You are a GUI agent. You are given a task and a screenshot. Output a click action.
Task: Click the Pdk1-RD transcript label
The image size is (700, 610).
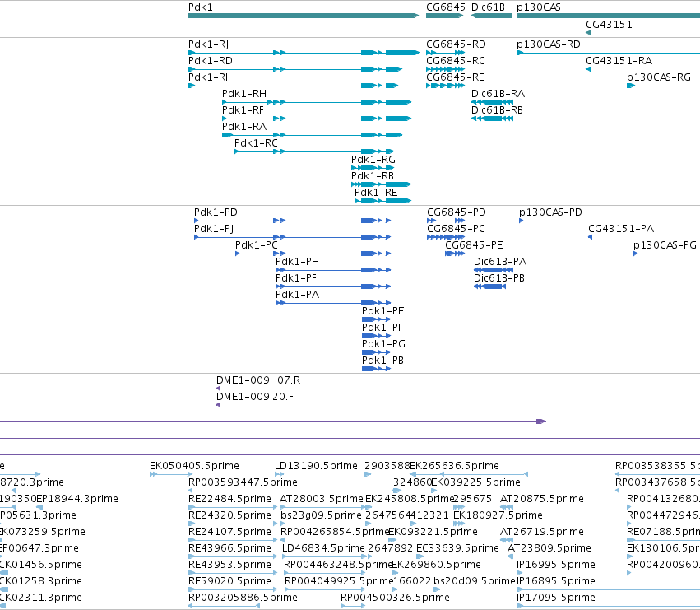pyautogui.click(x=211, y=61)
